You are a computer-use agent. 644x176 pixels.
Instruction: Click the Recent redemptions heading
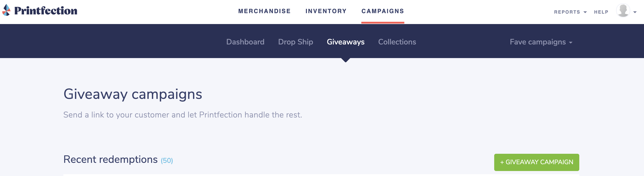point(110,160)
